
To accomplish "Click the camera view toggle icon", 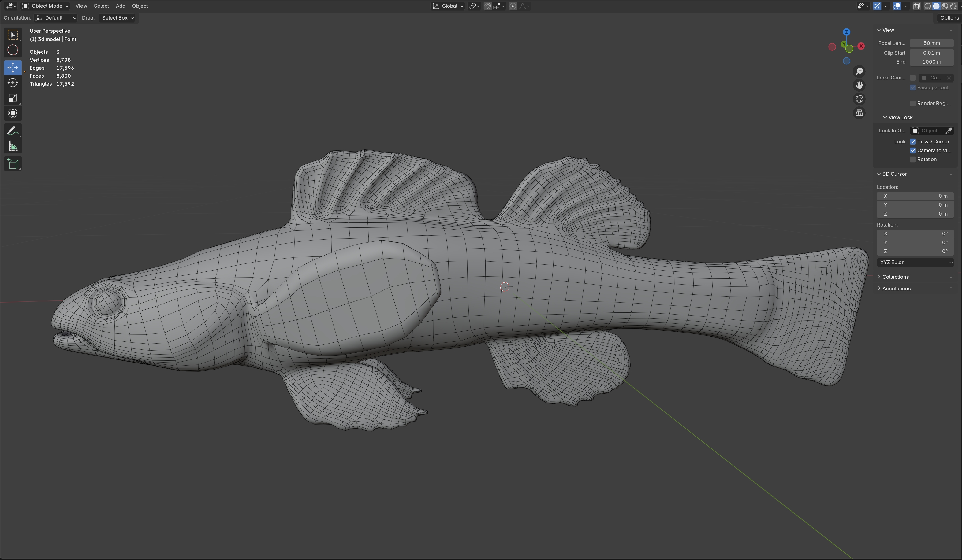I will tap(859, 99).
